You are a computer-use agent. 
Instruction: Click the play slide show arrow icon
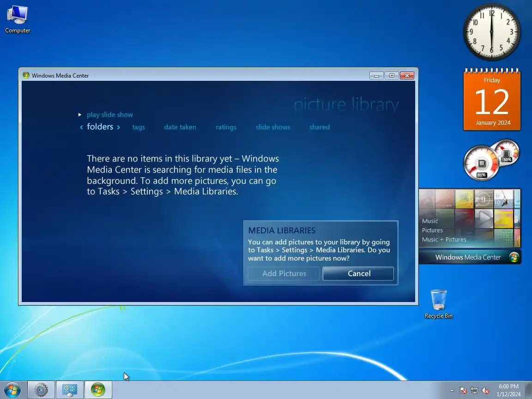80,115
